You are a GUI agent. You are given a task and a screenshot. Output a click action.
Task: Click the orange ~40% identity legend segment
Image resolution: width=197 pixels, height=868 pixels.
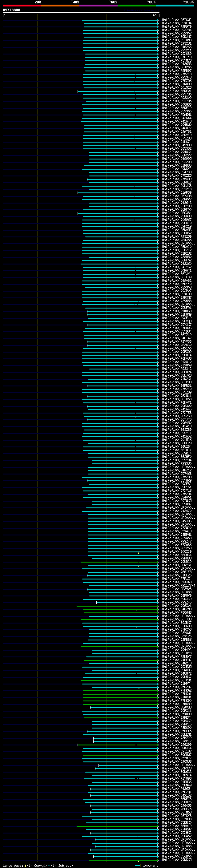(x=60, y=6)
